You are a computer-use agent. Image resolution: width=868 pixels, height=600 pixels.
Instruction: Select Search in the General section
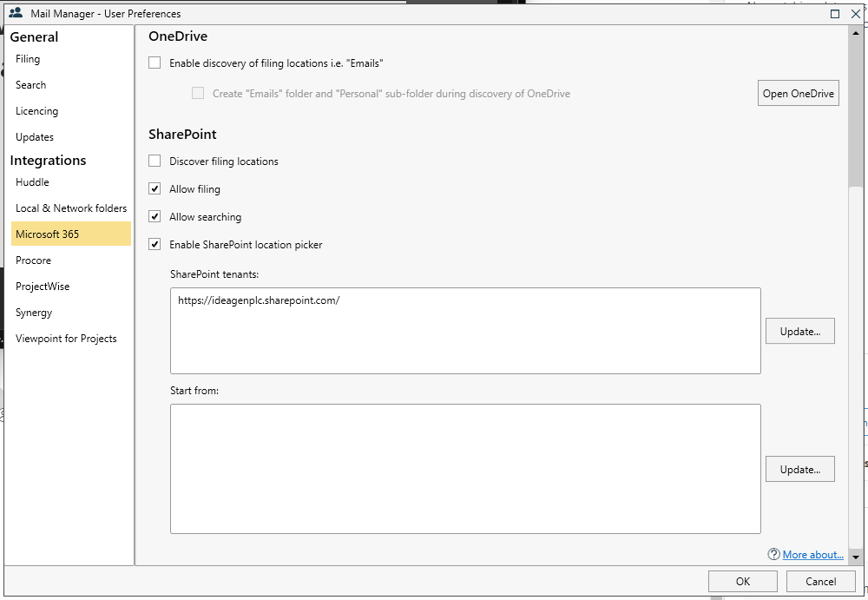(x=30, y=85)
